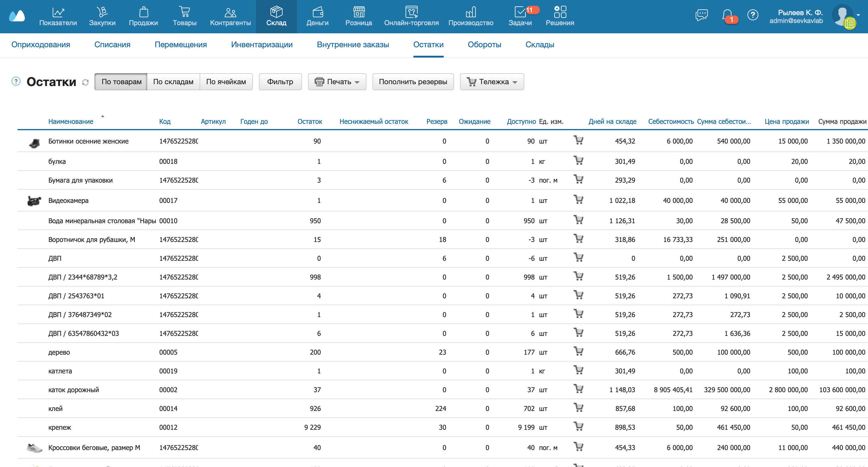Open the Деньги section
This screenshot has width=868, height=467.
[317, 17]
